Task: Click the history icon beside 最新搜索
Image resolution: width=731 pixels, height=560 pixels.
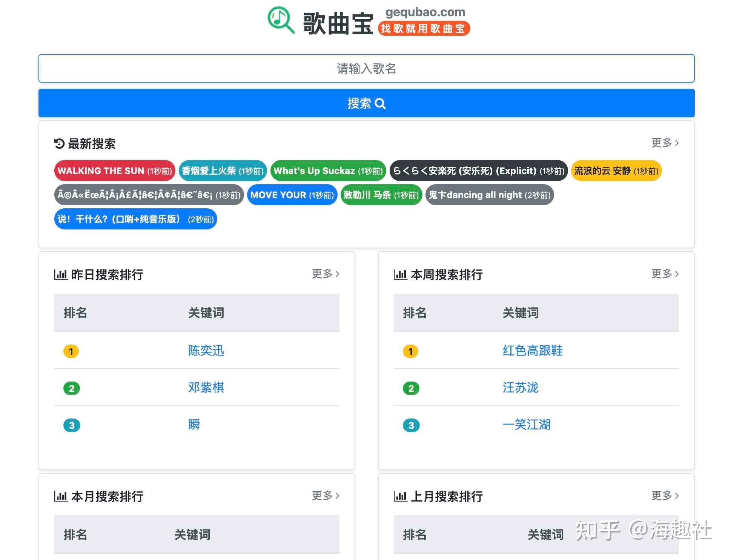Action: pos(59,144)
